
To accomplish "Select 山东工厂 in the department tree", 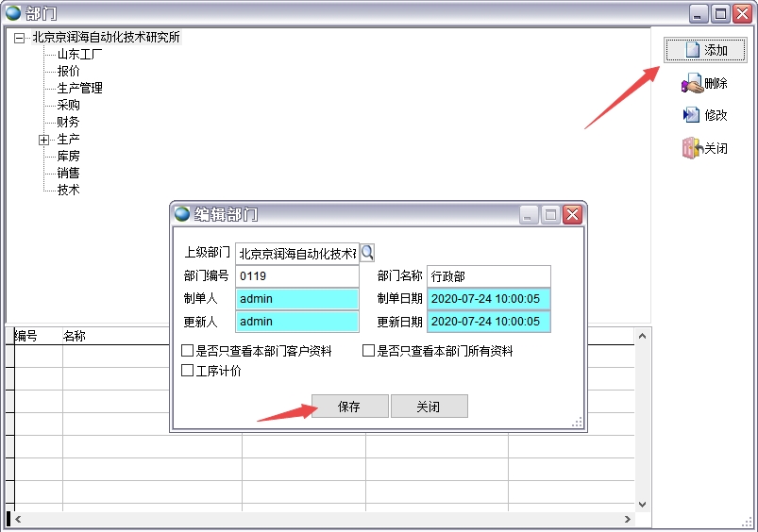I will [79, 54].
